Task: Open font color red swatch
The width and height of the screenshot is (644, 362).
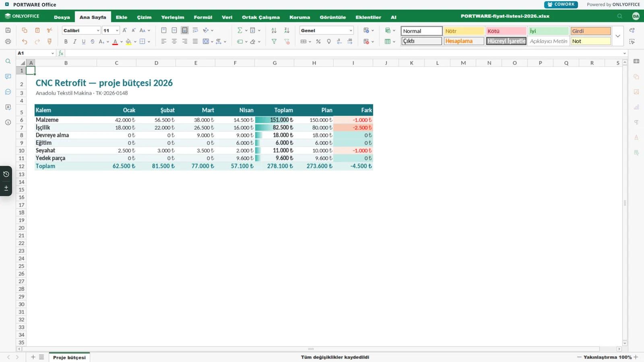Action: [115, 41]
